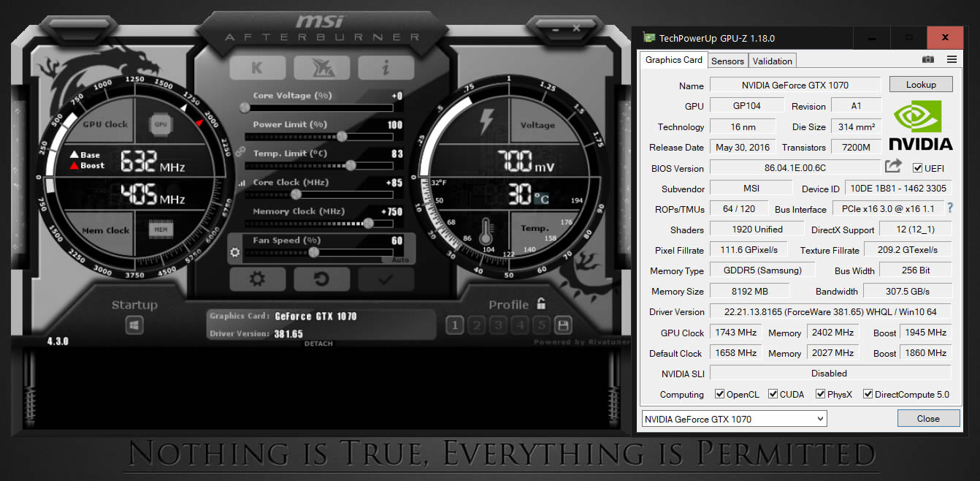Image resolution: width=980 pixels, height=481 pixels.
Task: Click Core Clock value +85
Action: coord(394,183)
